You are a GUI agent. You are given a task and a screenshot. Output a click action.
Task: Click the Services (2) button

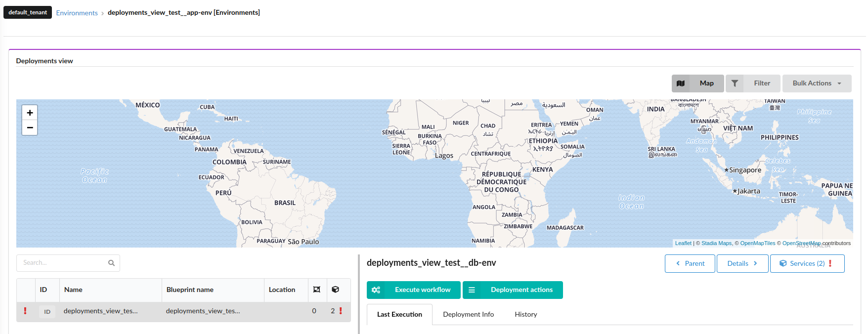point(807,263)
